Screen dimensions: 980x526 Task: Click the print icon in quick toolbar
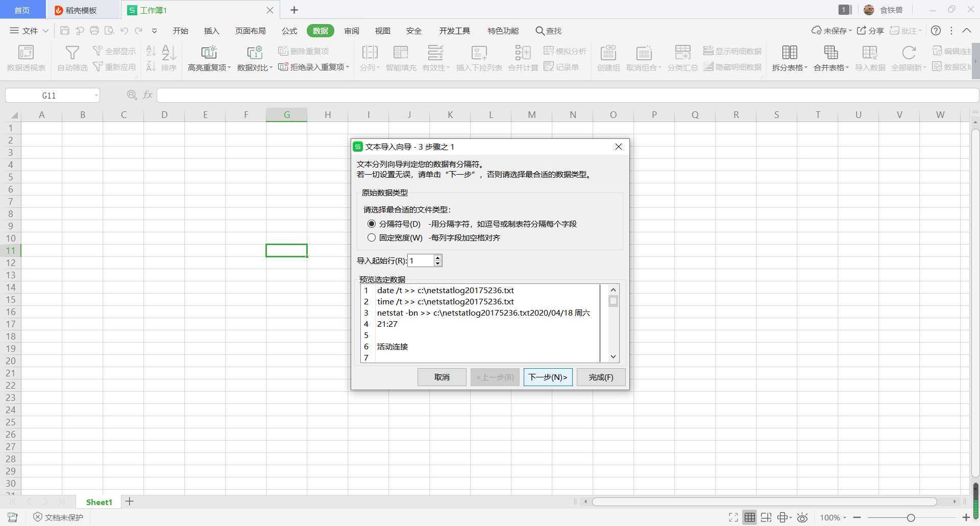click(94, 31)
